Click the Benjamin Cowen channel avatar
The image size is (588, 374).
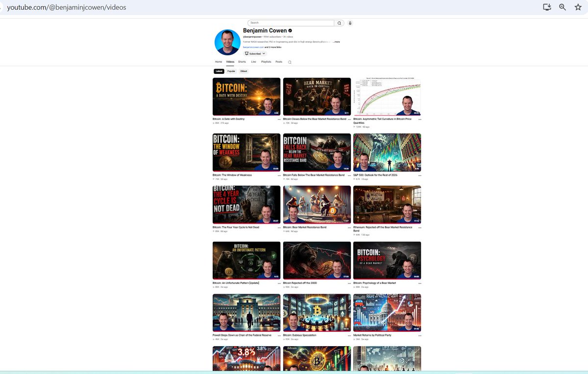pyautogui.click(x=227, y=42)
